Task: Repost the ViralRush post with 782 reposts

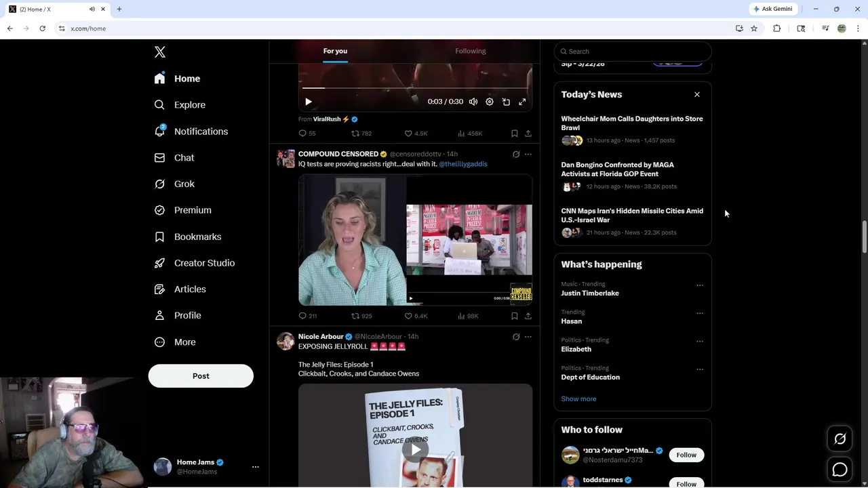Action: click(361, 134)
